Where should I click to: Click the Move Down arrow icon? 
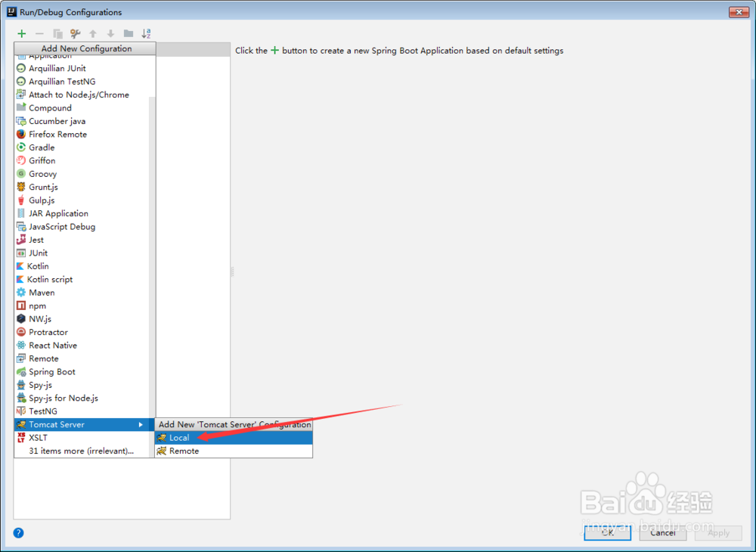(x=110, y=34)
